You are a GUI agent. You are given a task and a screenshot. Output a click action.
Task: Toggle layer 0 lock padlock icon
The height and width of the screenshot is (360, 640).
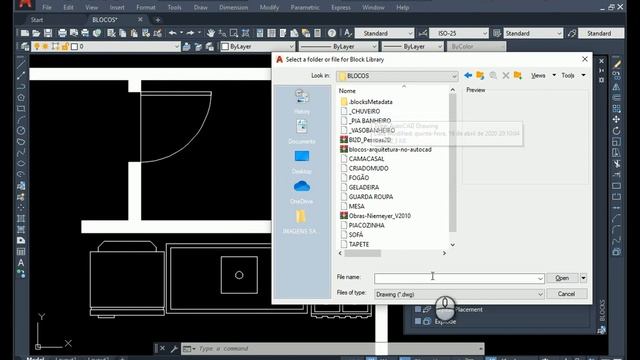(x=65, y=47)
